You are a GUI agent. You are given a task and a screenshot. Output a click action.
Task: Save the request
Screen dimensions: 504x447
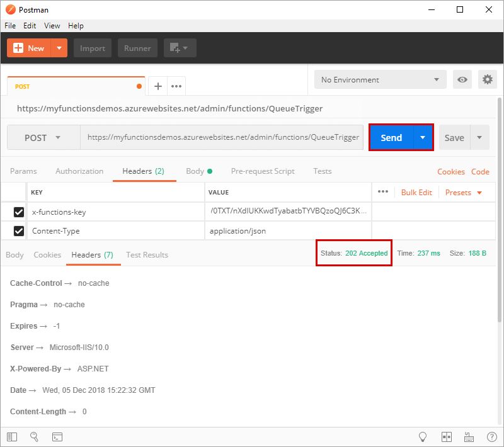pyautogui.click(x=454, y=137)
